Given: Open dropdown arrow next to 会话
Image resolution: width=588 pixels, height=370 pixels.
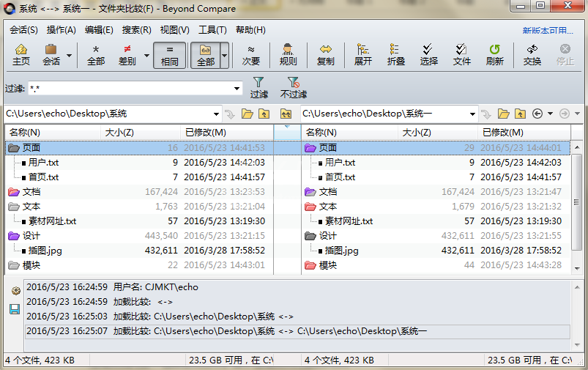Looking at the screenshot, I should [x=69, y=56].
